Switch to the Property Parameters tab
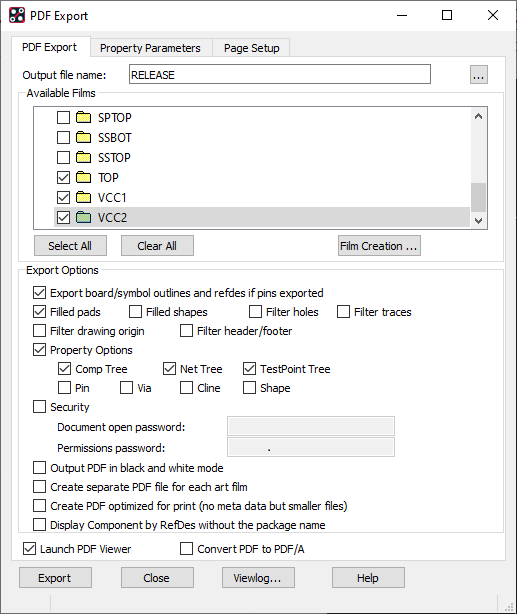The image size is (517, 614). [150, 48]
